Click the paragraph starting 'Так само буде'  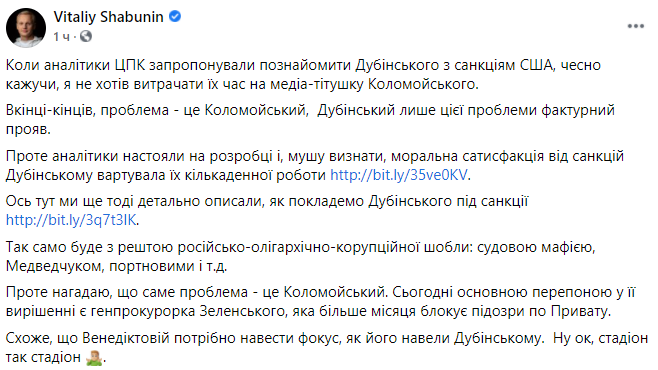click(x=300, y=256)
